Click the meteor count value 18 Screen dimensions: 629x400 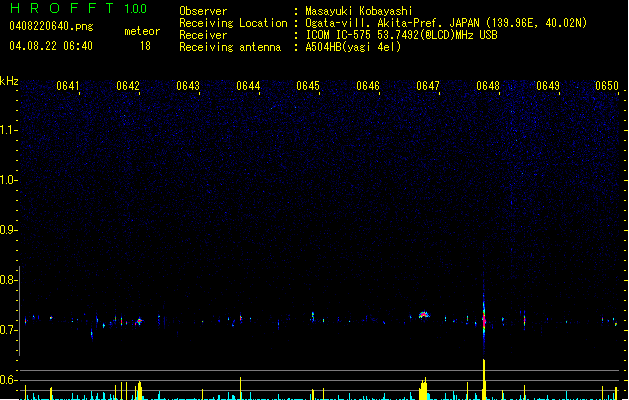[145, 46]
